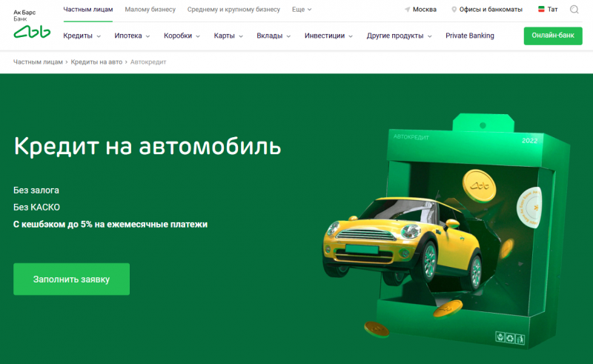
Task: Click the Tatar flag icon
Action: point(541,9)
